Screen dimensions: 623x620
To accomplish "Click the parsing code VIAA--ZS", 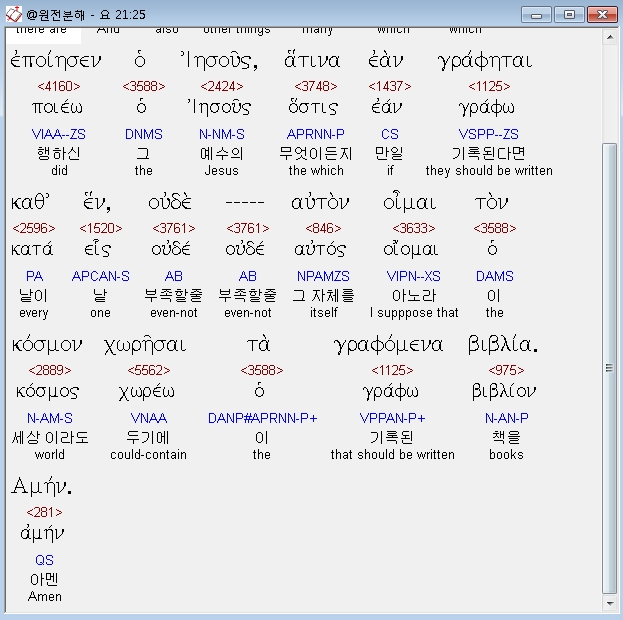I will click(58, 134).
